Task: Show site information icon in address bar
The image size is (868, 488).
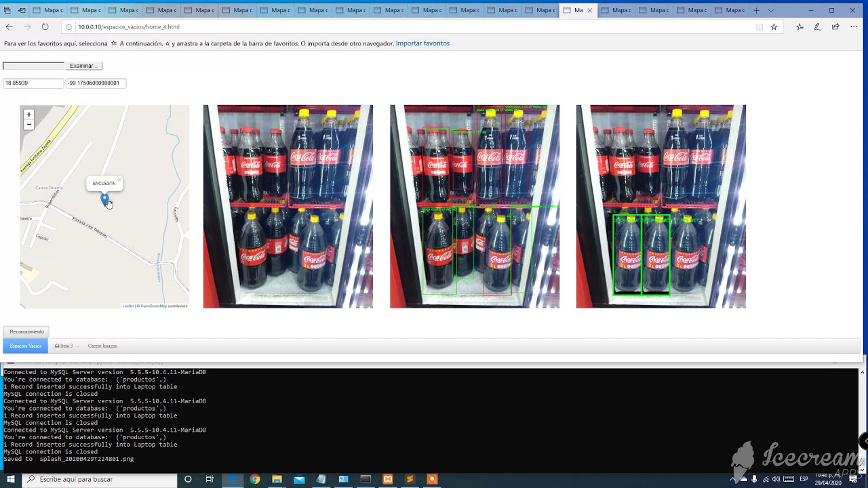Action: (x=68, y=27)
